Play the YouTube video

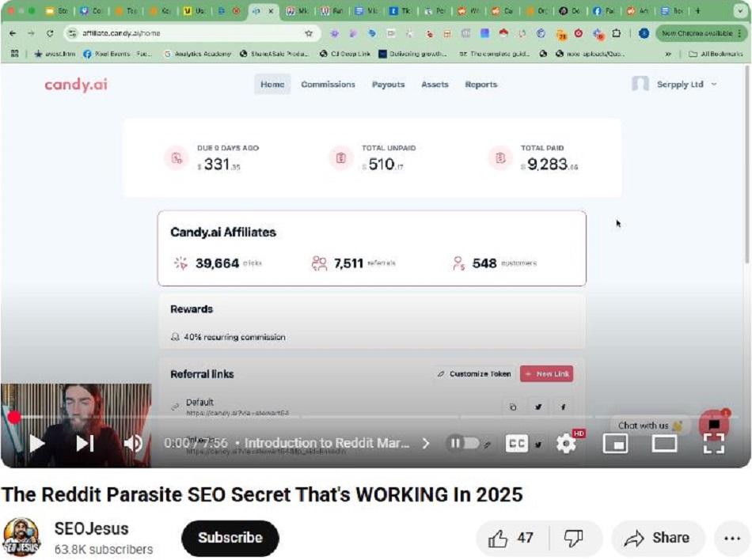click(37, 443)
